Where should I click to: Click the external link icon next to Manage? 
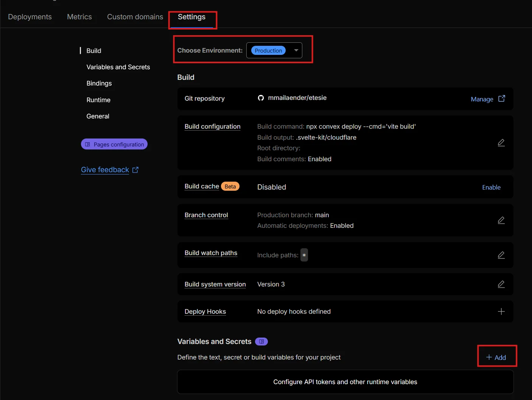click(502, 98)
